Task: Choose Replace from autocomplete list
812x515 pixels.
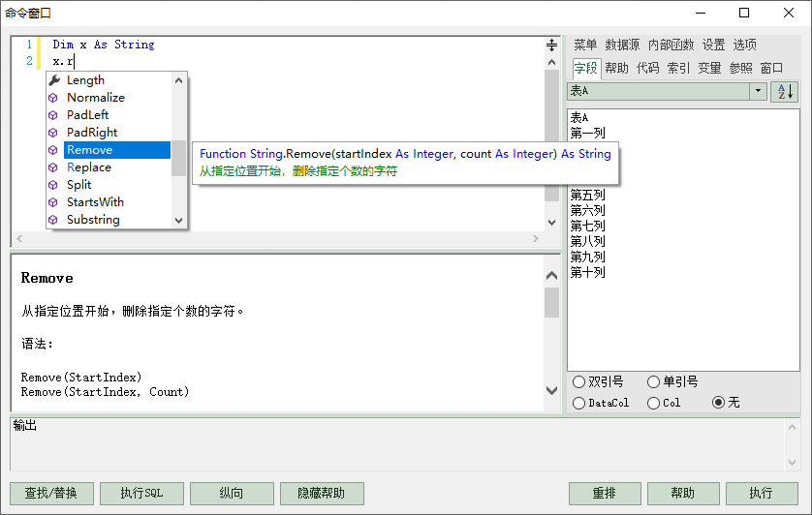Action: tap(89, 167)
